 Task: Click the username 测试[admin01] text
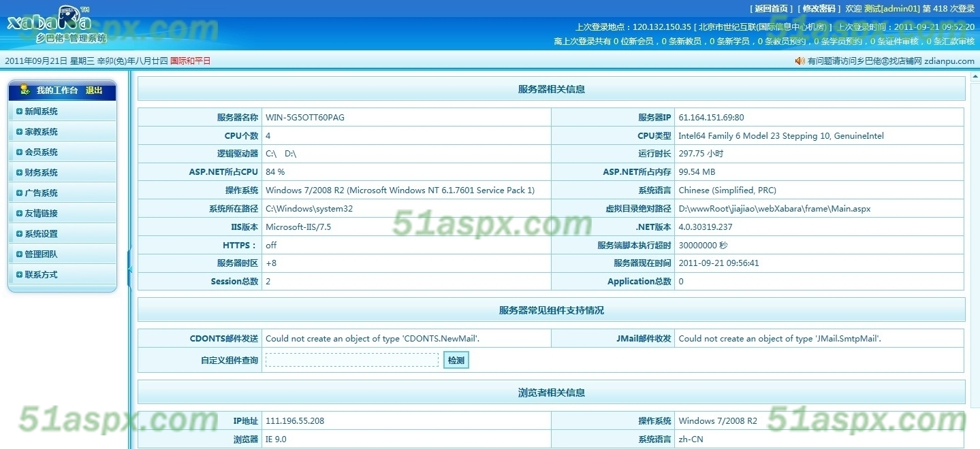(891, 9)
